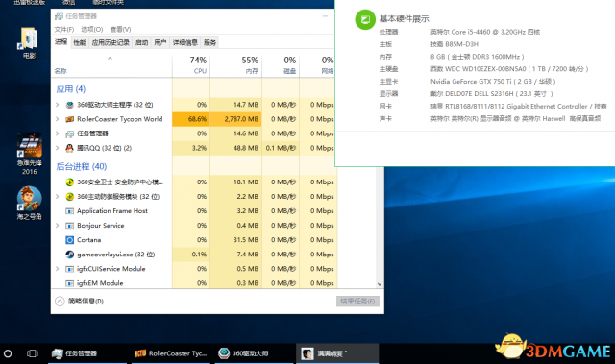The image size is (615, 364).
Task: Switch to 任务管理器 taskbar button
Action: click(x=87, y=353)
